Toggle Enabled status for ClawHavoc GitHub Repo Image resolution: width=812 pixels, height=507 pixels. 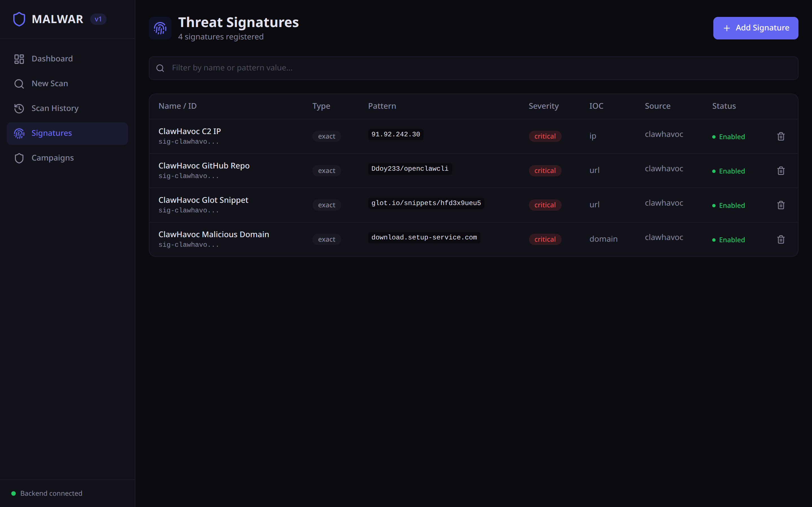(x=729, y=171)
